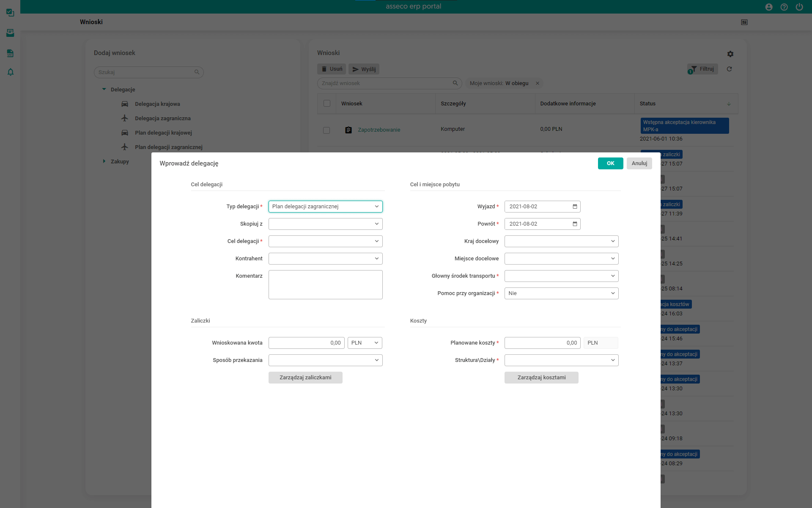Viewport: 812px width, 508px height.
Task: Click Zarządzaj kosztami button
Action: click(541, 378)
